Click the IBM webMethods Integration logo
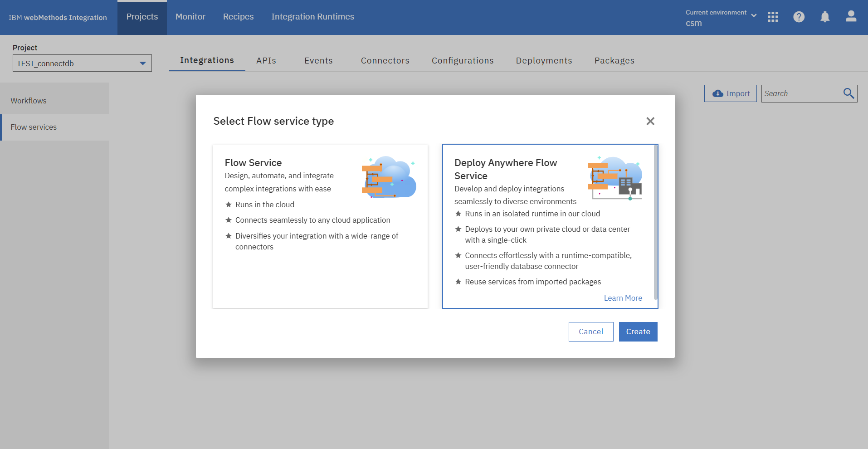This screenshot has height=449, width=868. [58, 18]
